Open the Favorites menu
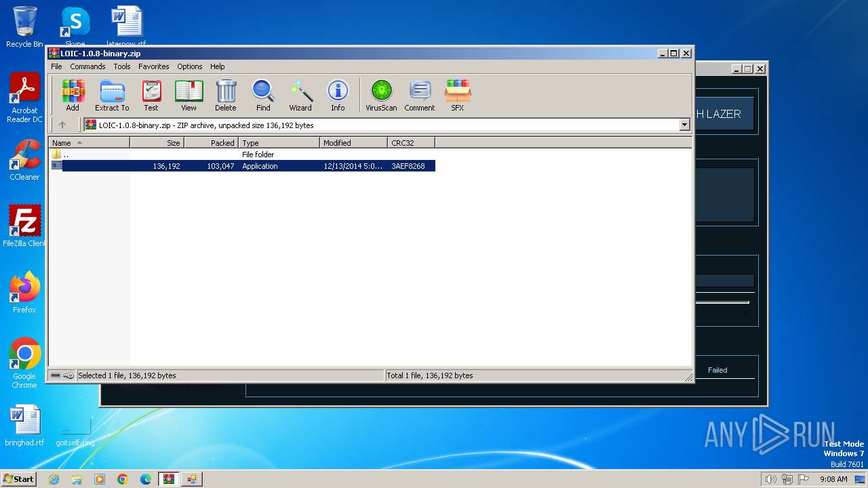 tap(154, 66)
